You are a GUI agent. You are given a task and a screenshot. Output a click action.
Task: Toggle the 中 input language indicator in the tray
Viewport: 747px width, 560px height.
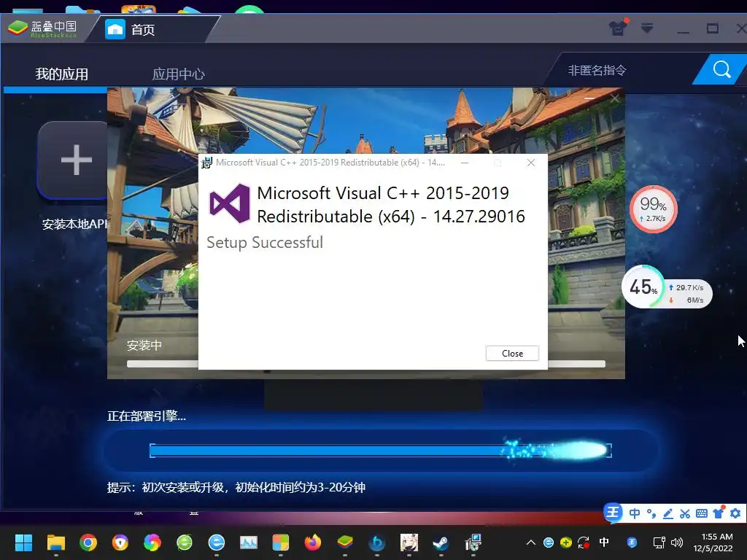[x=604, y=542]
